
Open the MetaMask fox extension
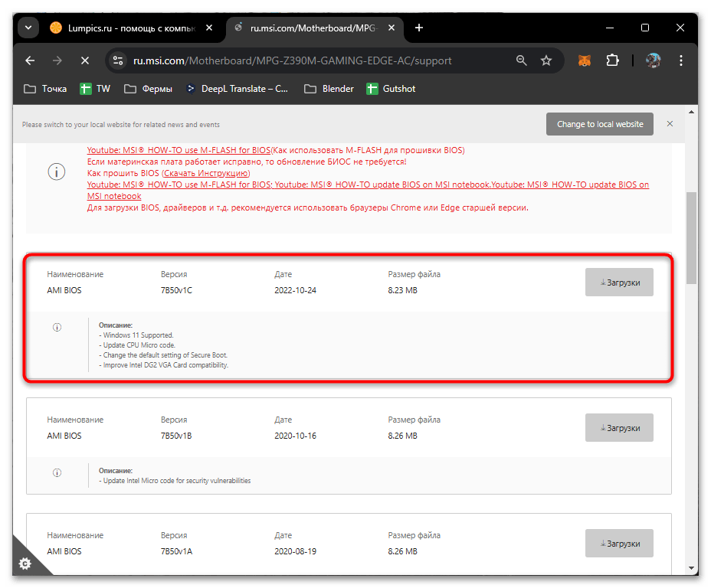pyautogui.click(x=585, y=60)
